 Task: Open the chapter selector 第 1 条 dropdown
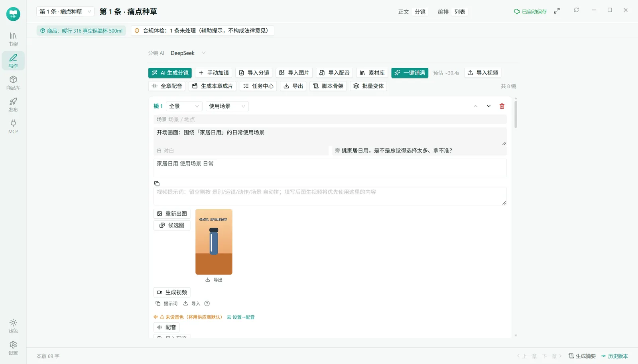[x=65, y=12]
